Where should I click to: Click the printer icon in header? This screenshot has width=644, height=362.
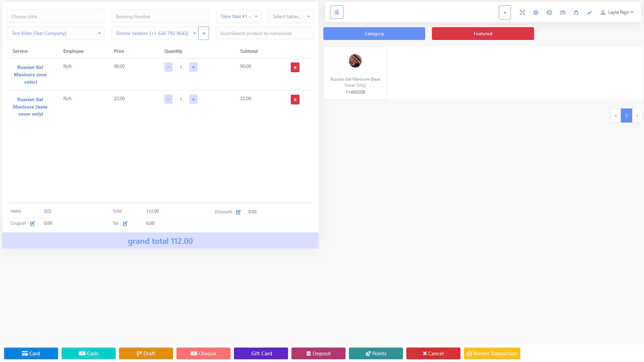(x=549, y=12)
